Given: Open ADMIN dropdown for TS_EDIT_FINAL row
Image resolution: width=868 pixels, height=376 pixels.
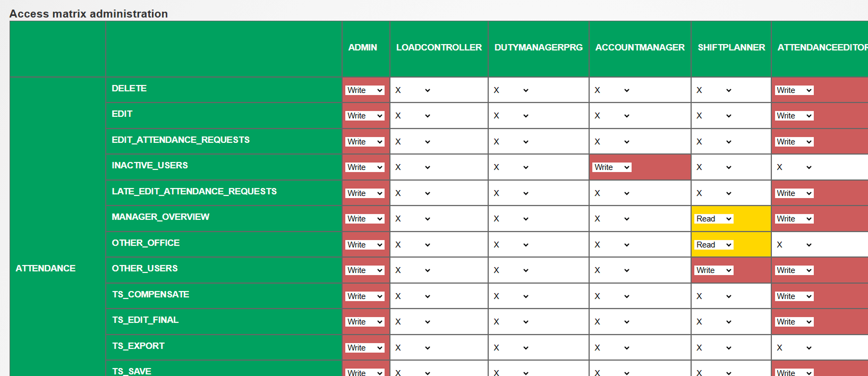Looking at the screenshot, I should (364, 322).
